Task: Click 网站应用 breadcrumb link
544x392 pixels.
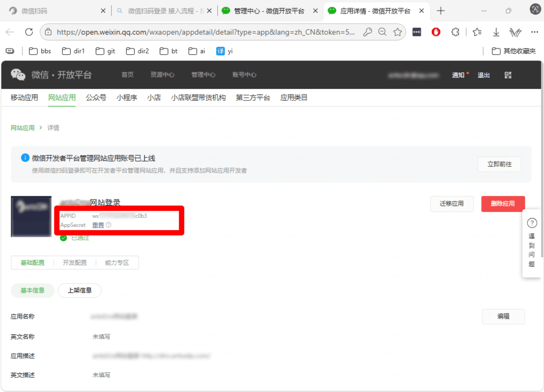Action: (x=22, y=128)
